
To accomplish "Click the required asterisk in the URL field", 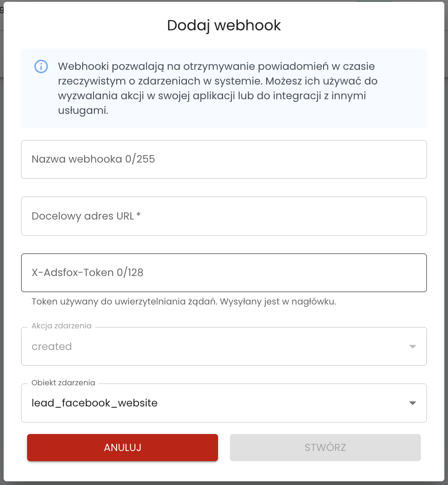I will click(x=138, y=215).
